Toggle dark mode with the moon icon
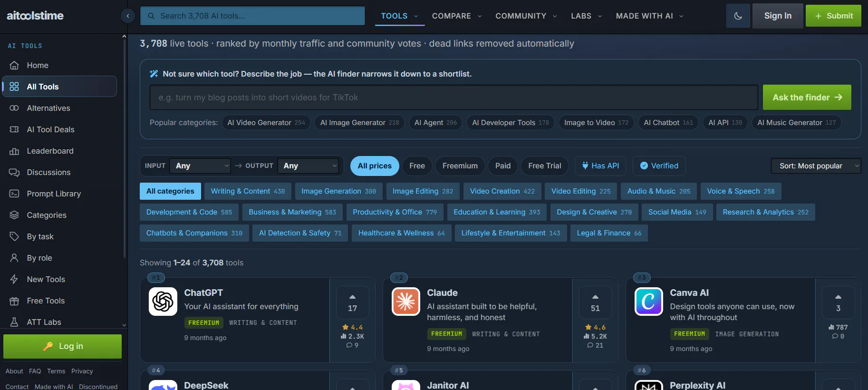Screen dimensions: 868x390 click(738, 16)
